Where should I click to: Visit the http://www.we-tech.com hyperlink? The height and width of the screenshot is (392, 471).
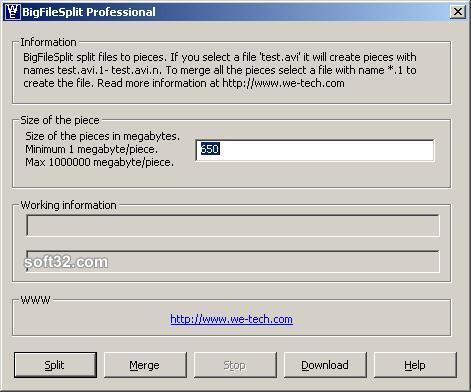click(x=231, y=319)
